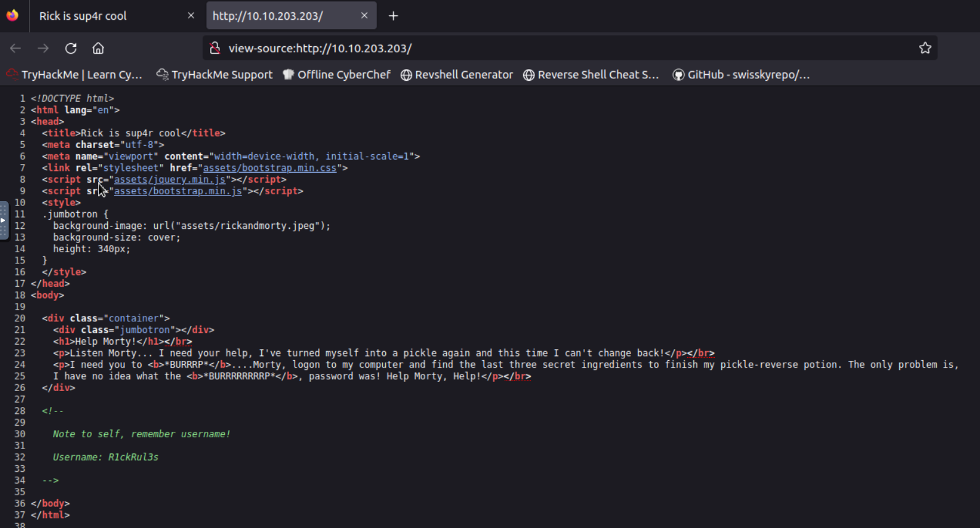Click the .jumbotron { selector line
The height and width of the screenshot is (528, 980).
[x=75, y=214]
